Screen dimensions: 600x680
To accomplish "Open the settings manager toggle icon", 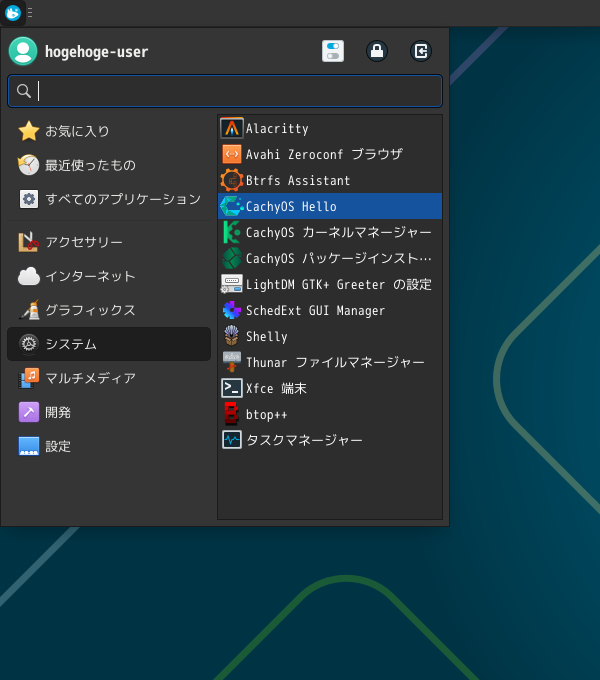I will 333,51.
